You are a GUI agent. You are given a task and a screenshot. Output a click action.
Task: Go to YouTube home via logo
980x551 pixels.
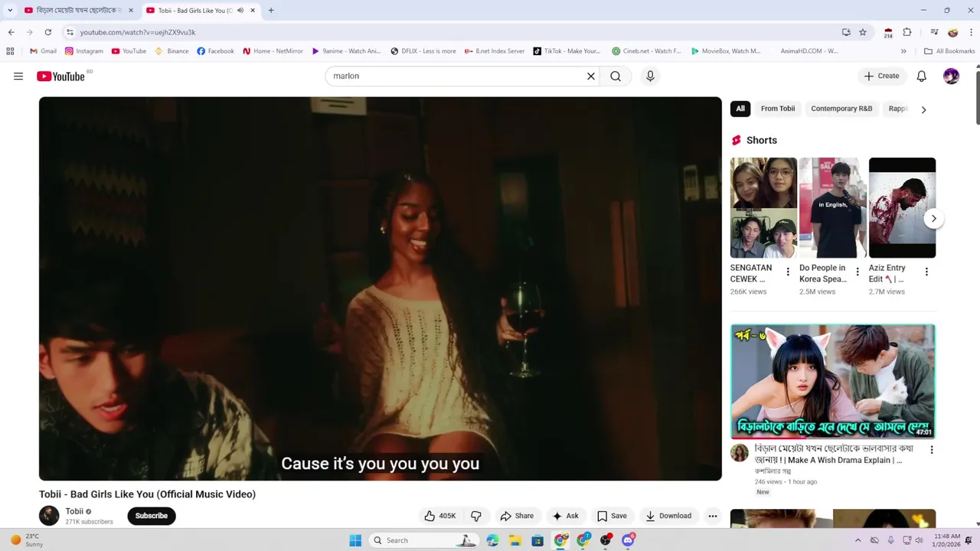60,76
